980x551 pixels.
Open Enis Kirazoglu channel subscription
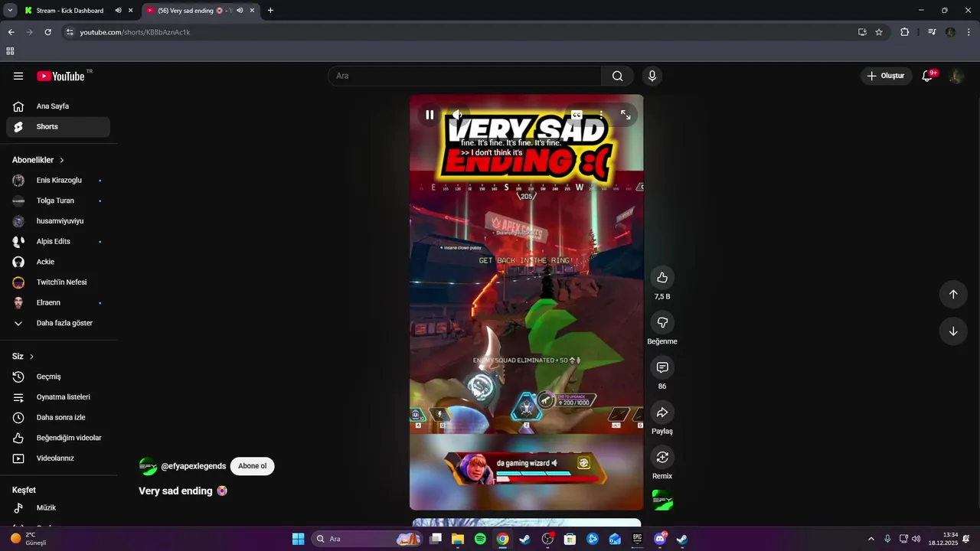(x=58, y=181)
